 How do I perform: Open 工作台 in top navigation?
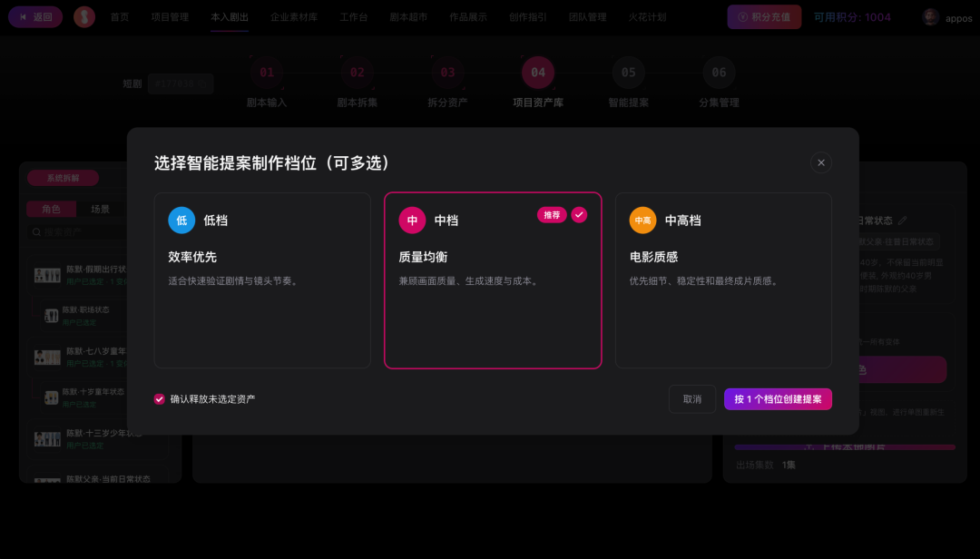tap(354, 17)
